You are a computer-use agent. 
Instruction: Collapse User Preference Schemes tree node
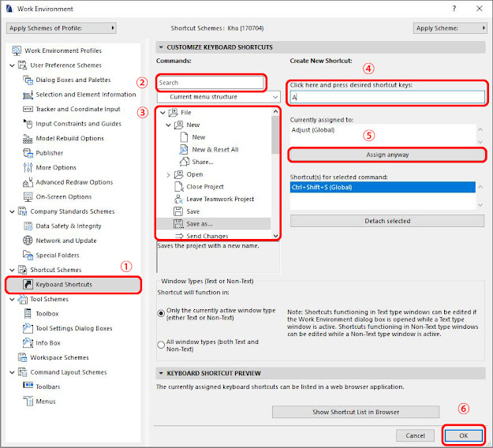coord(13,65)
